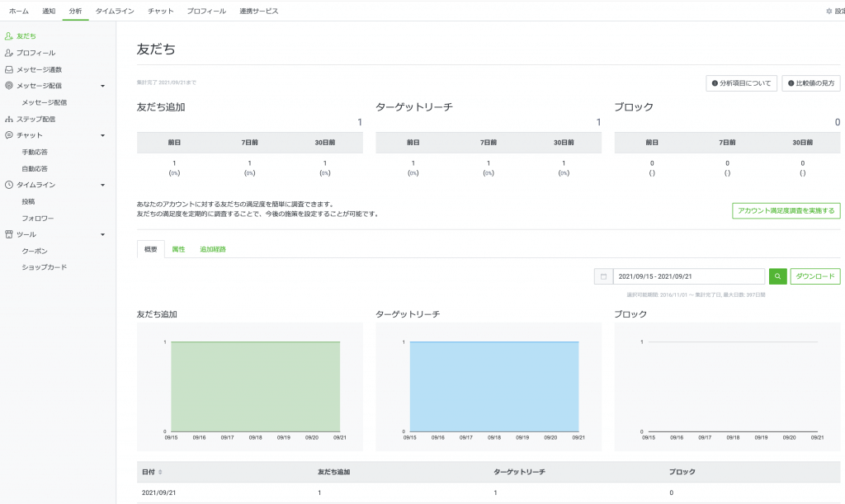Open the ホーム top menu
Screen dimensions: 845x504
(x=19, y=11)
